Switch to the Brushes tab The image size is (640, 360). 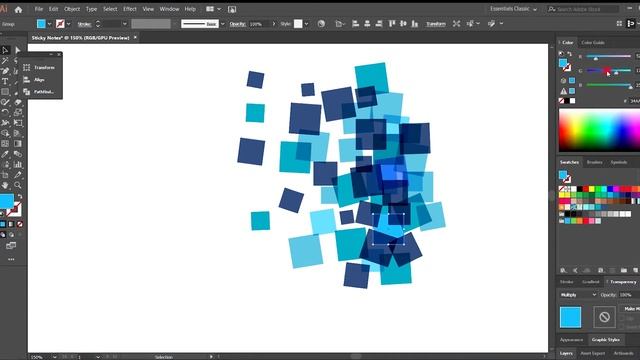click(594, 162)
